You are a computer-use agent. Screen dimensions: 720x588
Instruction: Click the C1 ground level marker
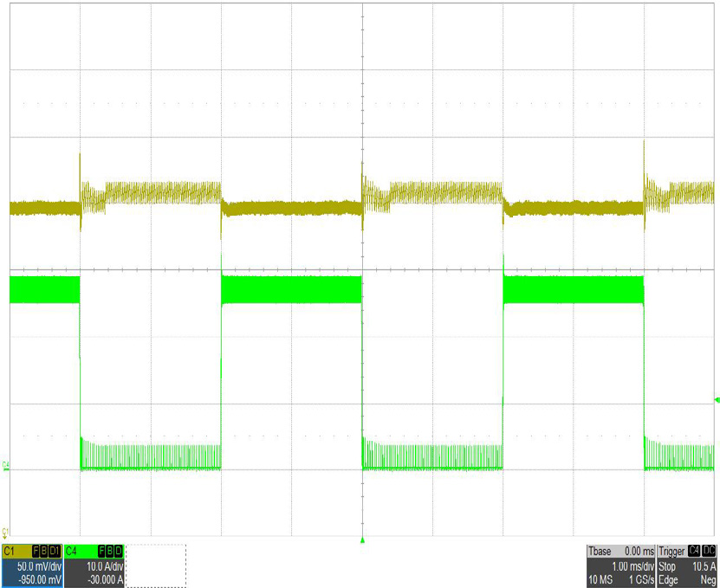pos(6,531)
